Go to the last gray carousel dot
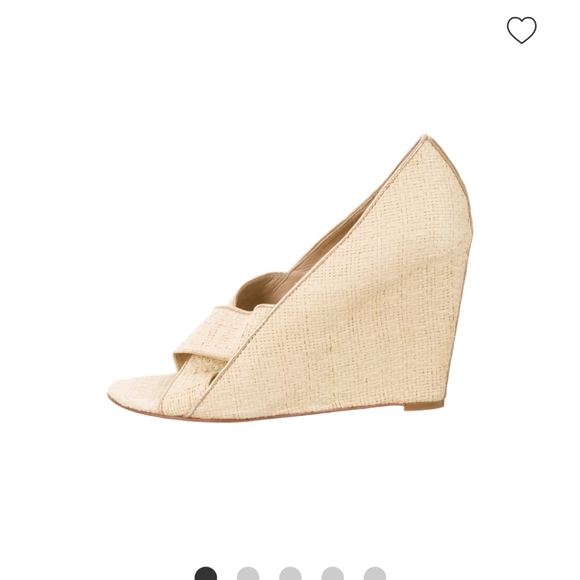The height and width of the screenshot is (580, 580). click(375, 573)
